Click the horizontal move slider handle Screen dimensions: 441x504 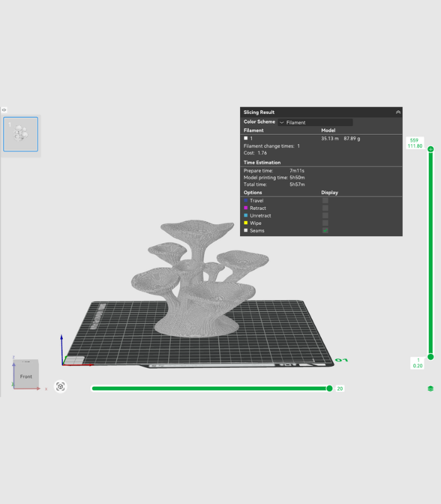(x=329, y=389)
